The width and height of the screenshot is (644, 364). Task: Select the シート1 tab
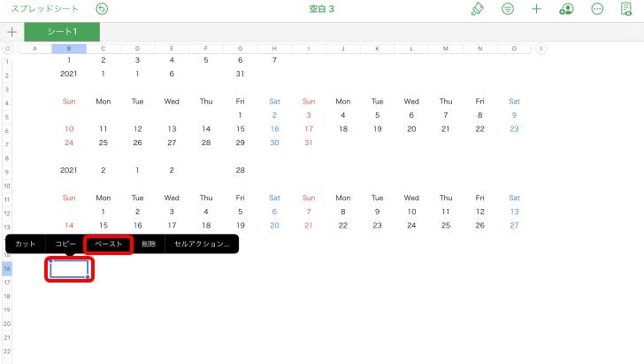[62, 32]
